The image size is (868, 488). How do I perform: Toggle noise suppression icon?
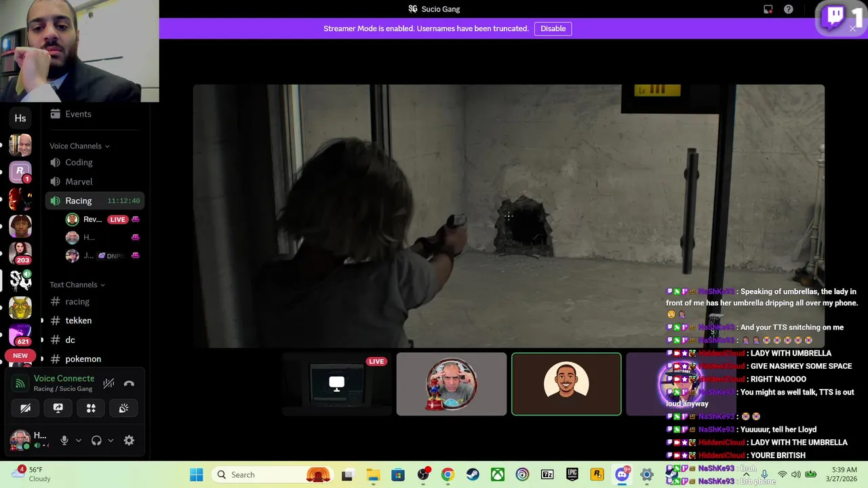[x=108, y=384]
